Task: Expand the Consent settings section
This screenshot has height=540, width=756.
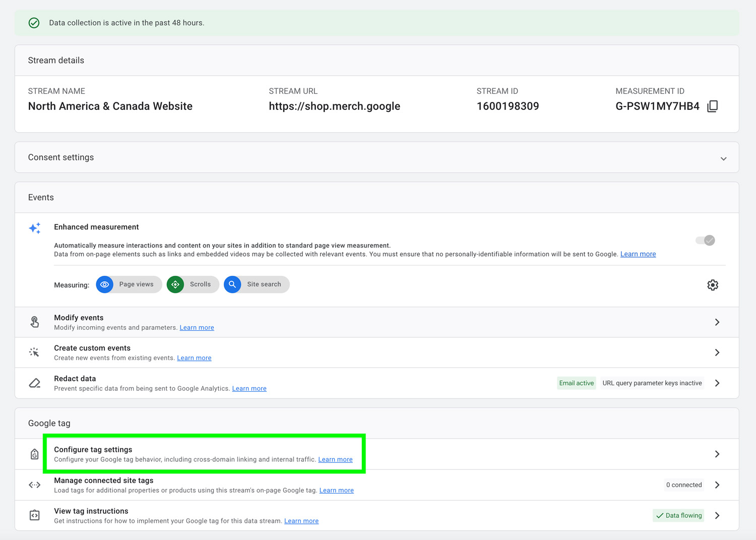Action: tap(723, 158)
